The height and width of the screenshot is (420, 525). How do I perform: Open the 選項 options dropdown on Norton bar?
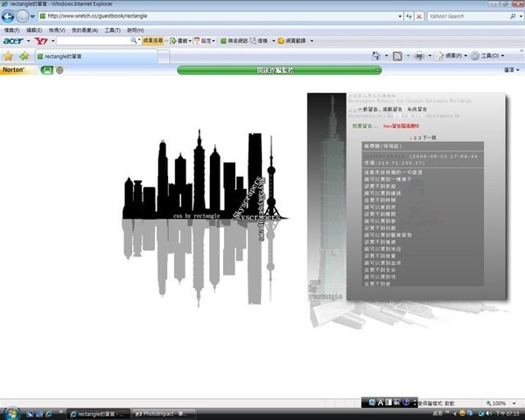click(x=512, y=70)
